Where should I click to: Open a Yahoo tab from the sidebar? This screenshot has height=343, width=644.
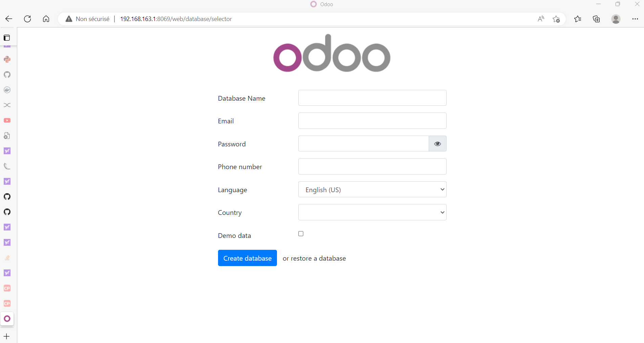pos(7,151)
